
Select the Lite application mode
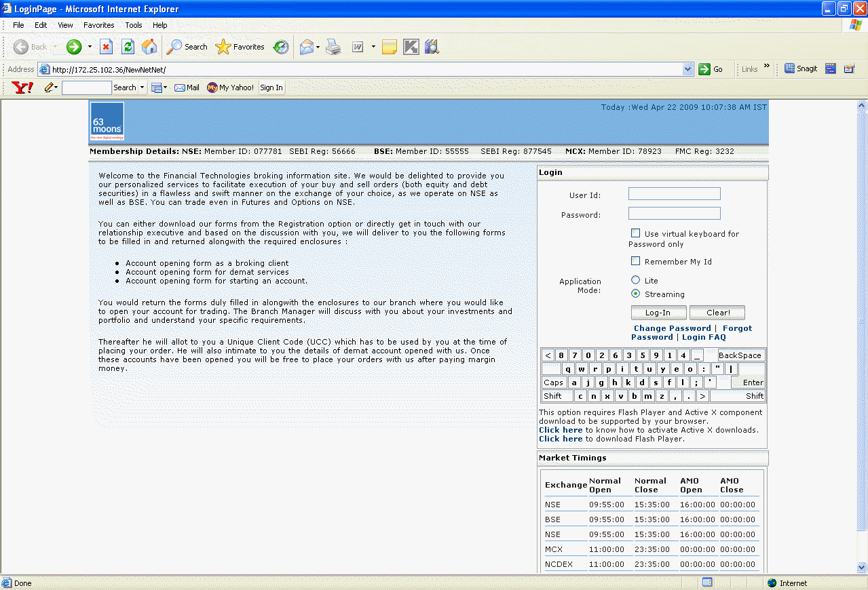(x=636, y=280)
